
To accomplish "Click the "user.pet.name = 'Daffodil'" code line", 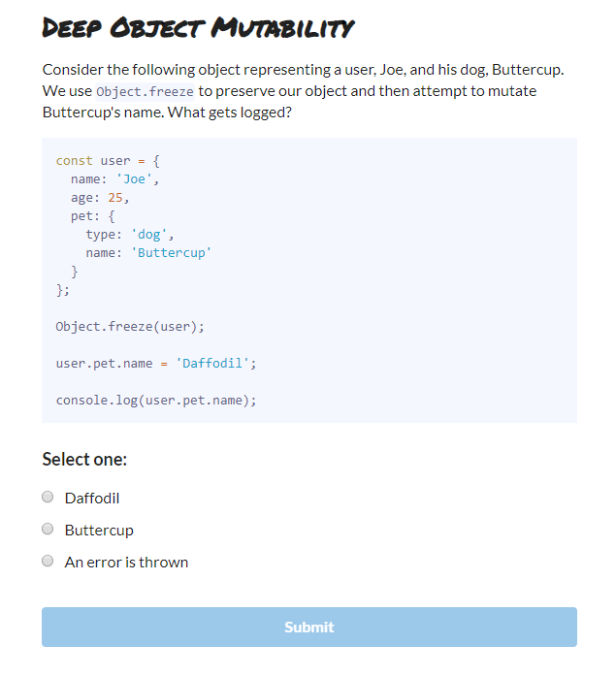I will coord(155,364).
